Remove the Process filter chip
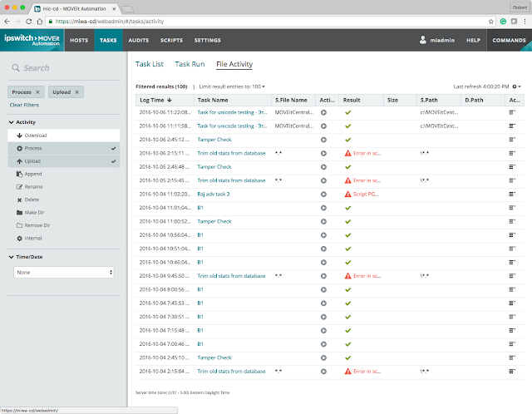 37,92
